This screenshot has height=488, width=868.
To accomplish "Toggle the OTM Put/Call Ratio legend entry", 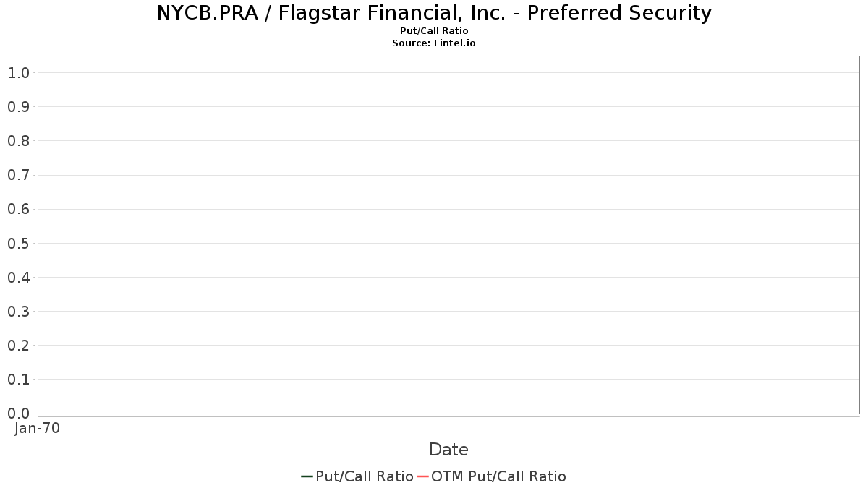I will [492, 476].
